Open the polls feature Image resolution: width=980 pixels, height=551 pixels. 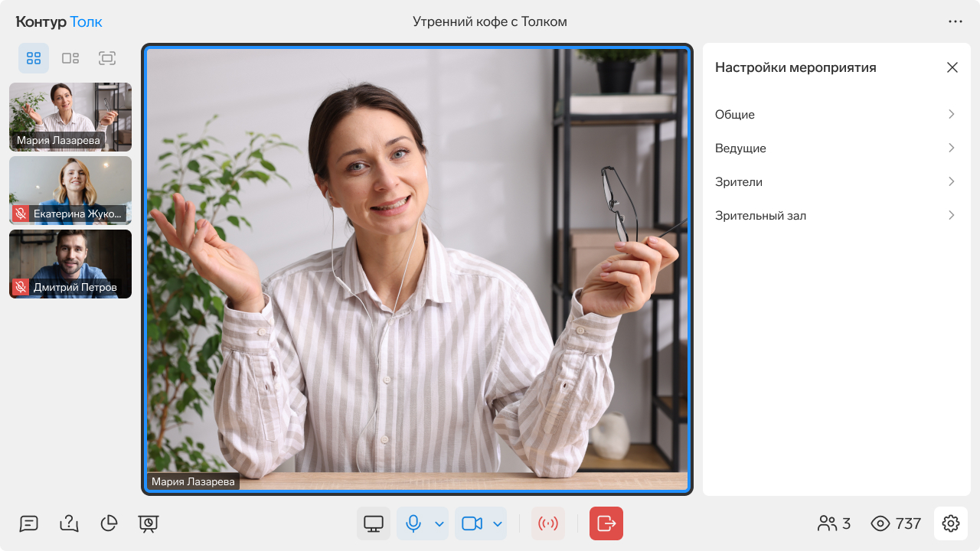click(x=109, y=523)
